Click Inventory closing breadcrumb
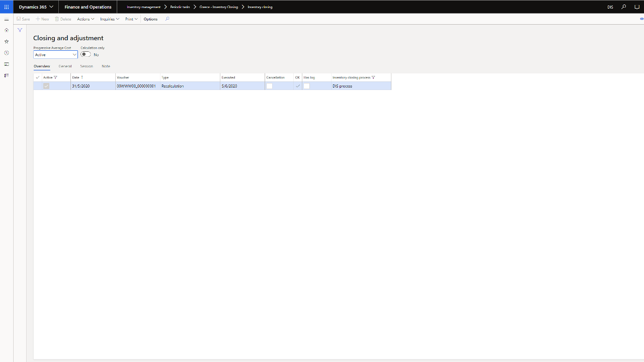Screen dimensions: 644x362 coord(260,7)
